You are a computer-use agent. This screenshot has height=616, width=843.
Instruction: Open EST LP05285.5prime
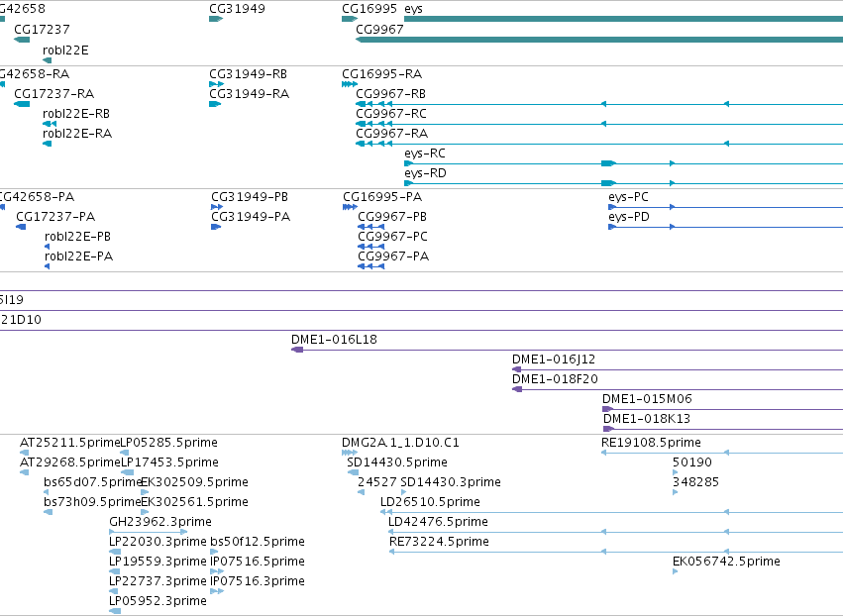[168, 443]
